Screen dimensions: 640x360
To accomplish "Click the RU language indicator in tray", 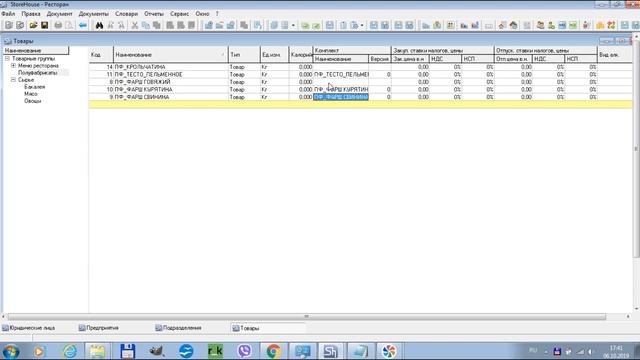I will coord(533,351).
